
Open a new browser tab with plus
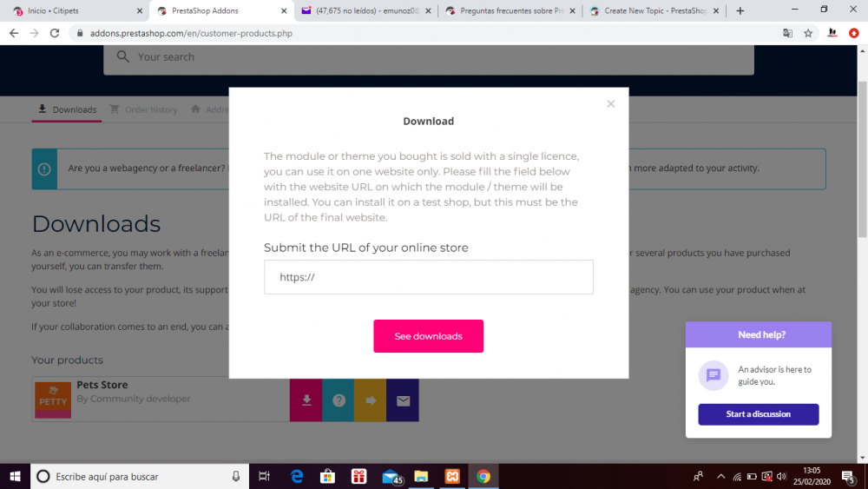click(x=740, y=10)
